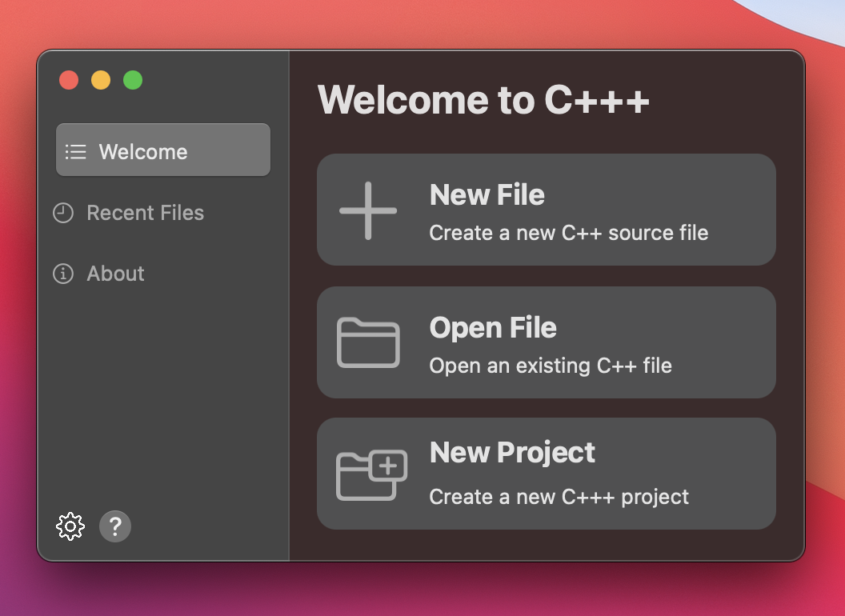This screenshot has height=616, width=845.
Task: Click the folder icon in Open File
Action: (368, 342)
